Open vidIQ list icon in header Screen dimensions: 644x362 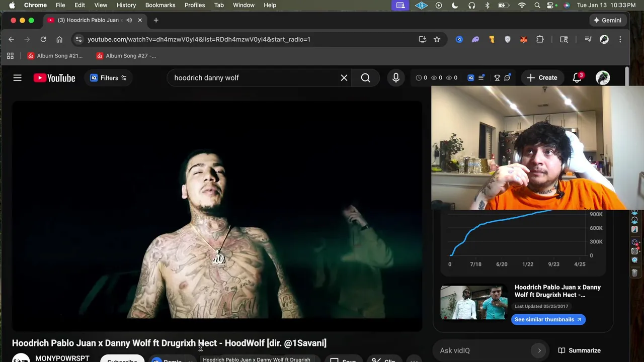pos(481,77)
